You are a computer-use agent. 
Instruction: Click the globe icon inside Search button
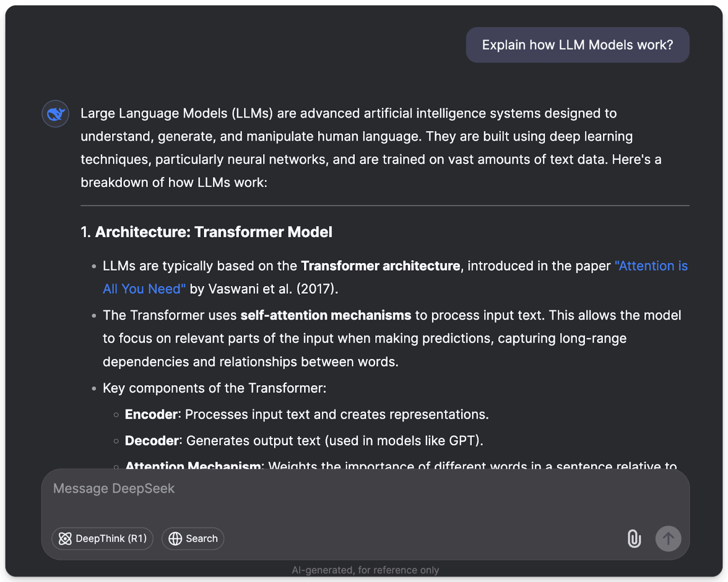[175, 539]
